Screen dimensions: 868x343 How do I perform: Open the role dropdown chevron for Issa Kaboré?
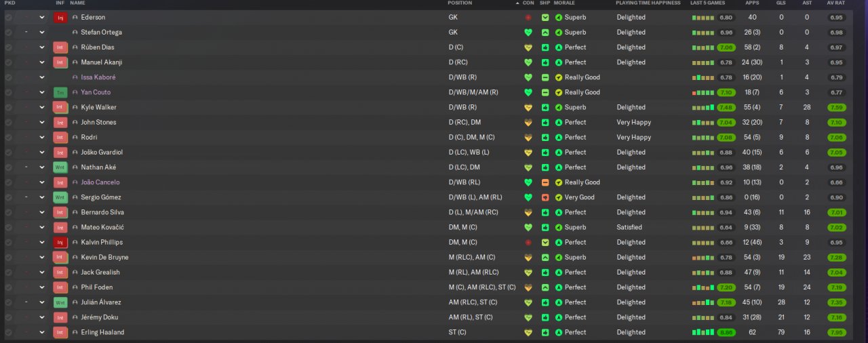click(41, 77)
